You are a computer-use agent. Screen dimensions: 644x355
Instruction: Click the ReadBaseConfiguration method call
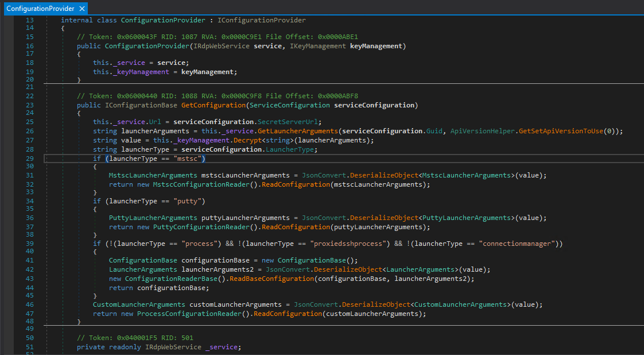coord(272,279)
